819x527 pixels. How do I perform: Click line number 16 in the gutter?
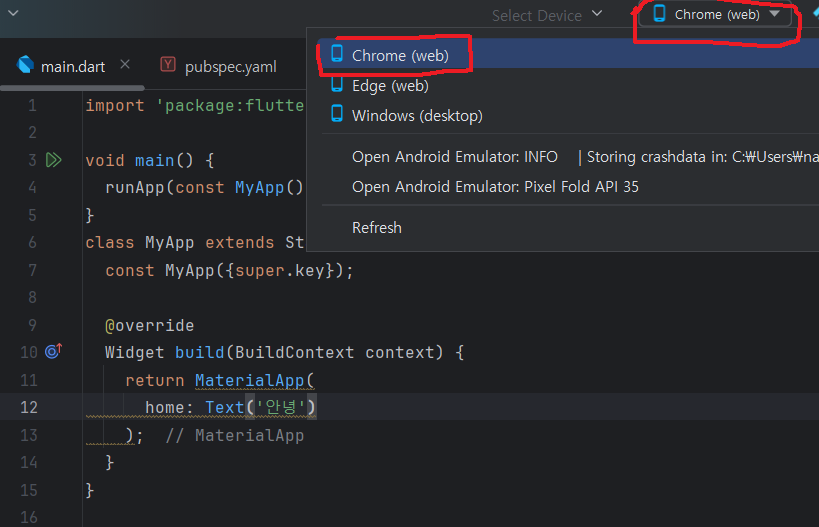click(x=29, y=517)
